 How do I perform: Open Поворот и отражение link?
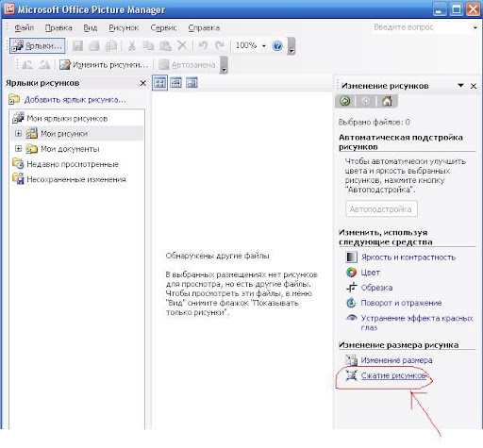pyautogui.click(x=401, y=303)
